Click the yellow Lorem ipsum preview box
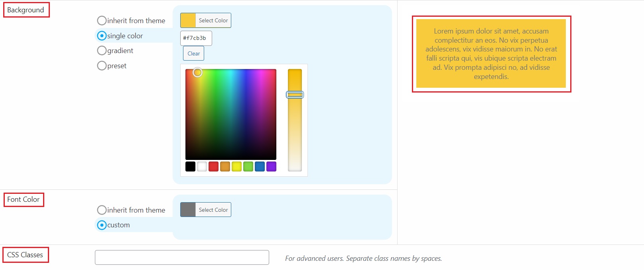 pos(491,53)
